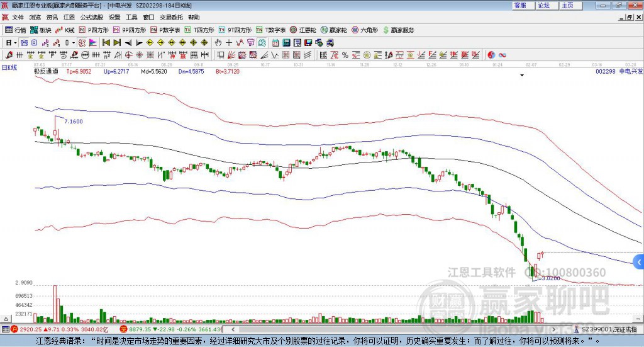Viewport: 644px width, 347px height.
Task: Toggle the highlighted 线 line-chart icon
Action: [262, 43]
